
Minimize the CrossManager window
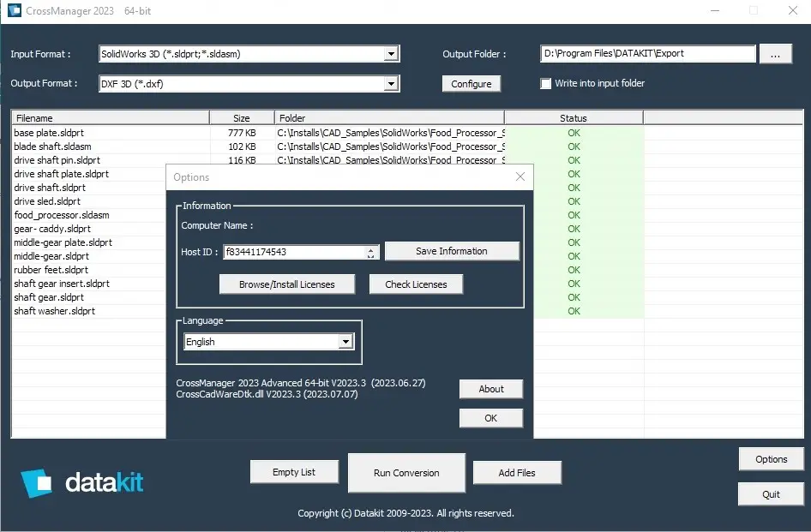[715, 10]
